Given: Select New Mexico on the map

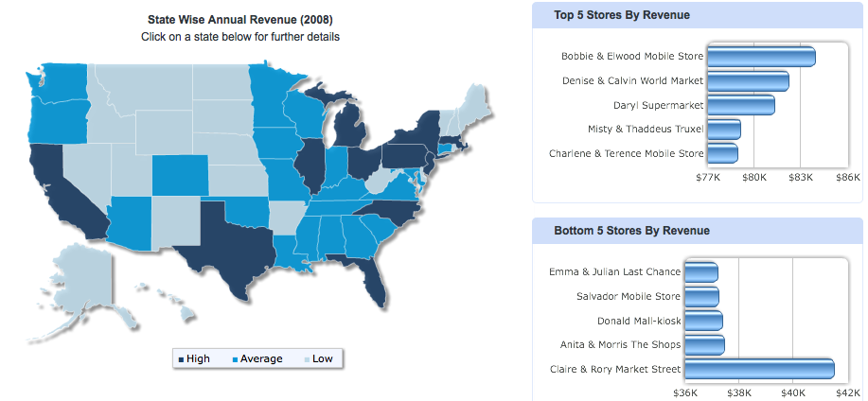Looking at the screenshot, I should pyautogui.click(x=174, y=221).
